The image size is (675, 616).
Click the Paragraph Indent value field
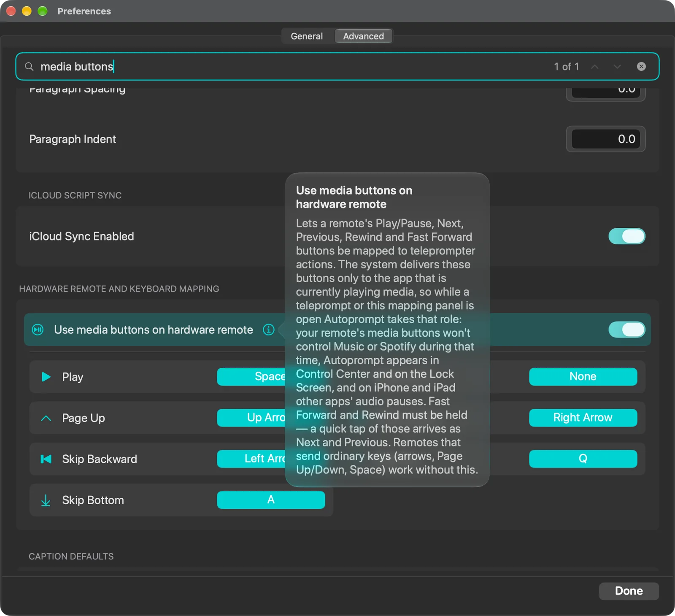coord(605,139)
